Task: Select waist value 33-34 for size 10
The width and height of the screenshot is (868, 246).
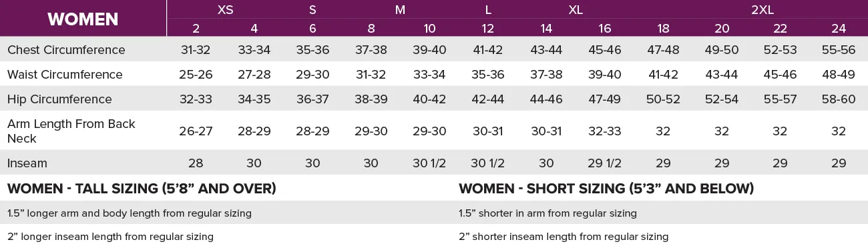Action: (429, 75)
